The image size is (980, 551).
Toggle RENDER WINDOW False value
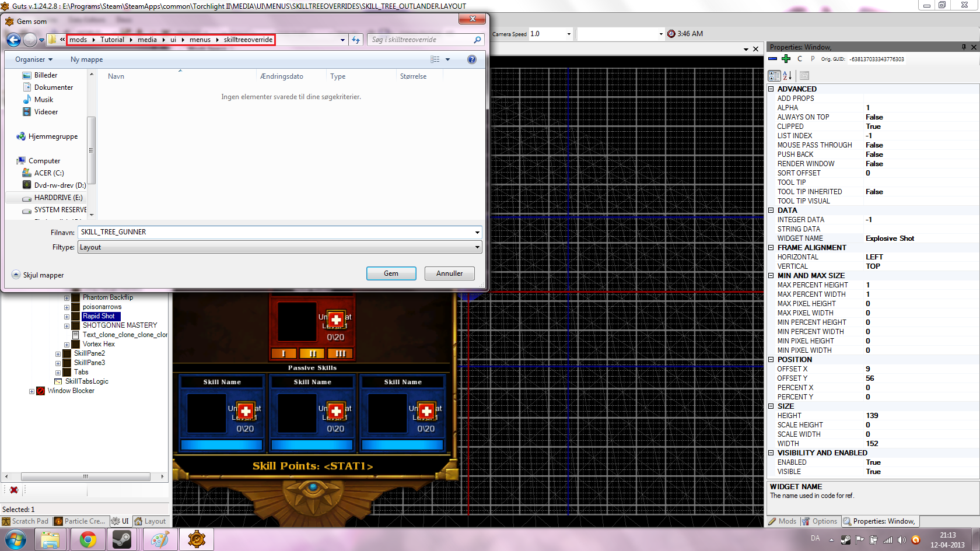click(x=874, y=164)
